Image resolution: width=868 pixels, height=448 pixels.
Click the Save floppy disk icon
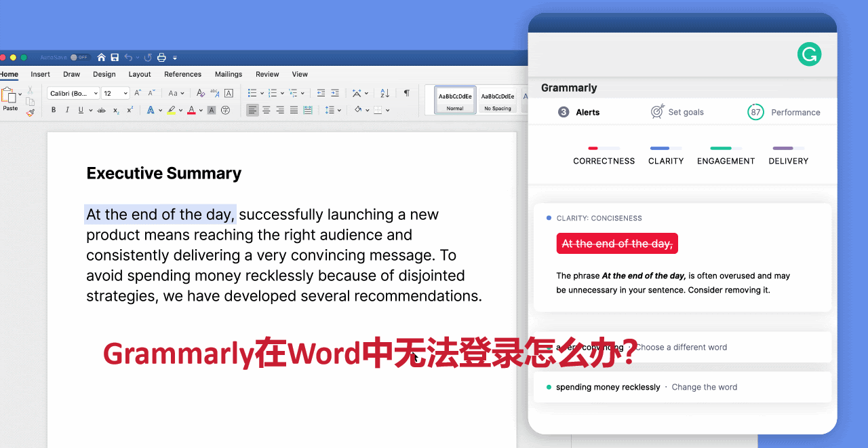(115, 57)
